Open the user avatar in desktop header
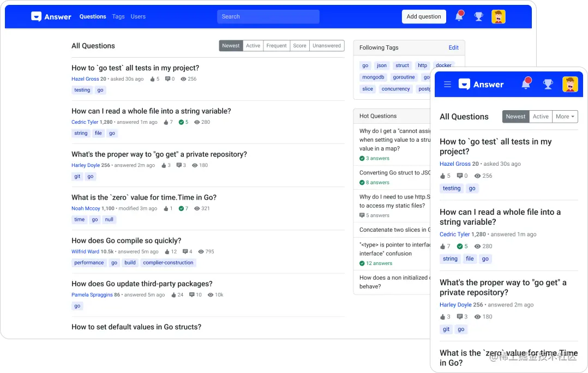 point(499,16)
